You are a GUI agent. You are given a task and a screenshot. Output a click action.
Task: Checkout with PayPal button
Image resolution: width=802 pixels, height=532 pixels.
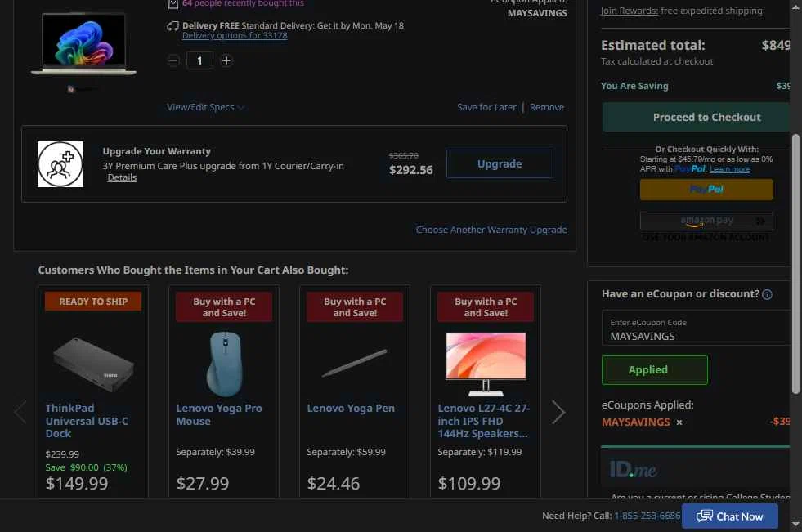point(706,189)
